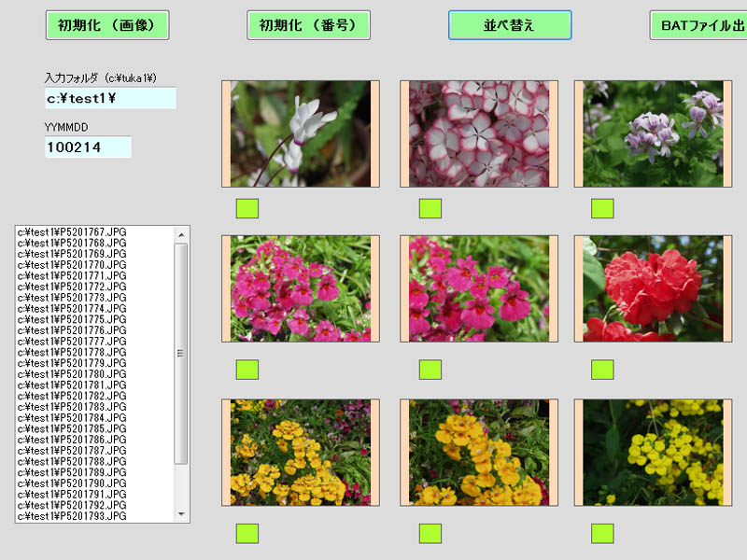The width and height of the screenshot is (747, 560).
Task: Select P5201780.JPG in the file list
Action: tap(71, 373)
